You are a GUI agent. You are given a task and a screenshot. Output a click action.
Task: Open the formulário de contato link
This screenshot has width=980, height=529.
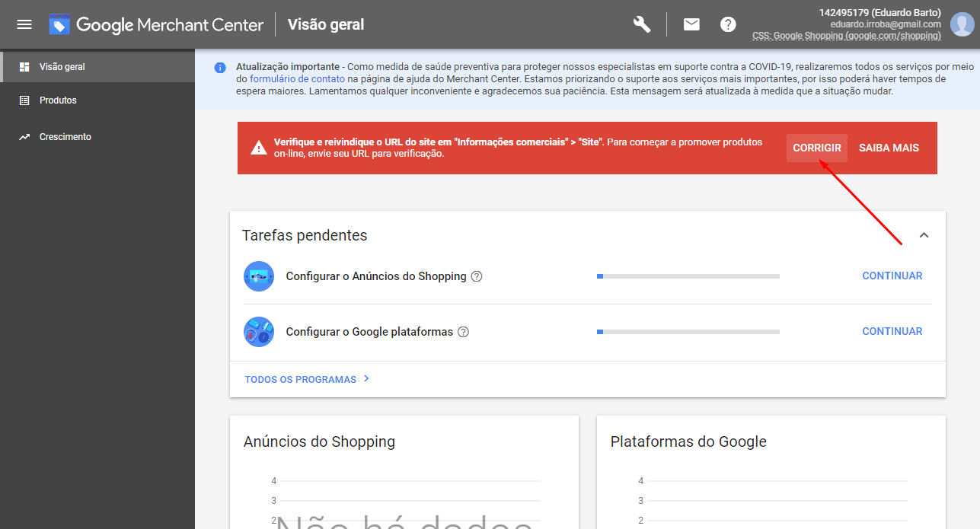[297, 79]
